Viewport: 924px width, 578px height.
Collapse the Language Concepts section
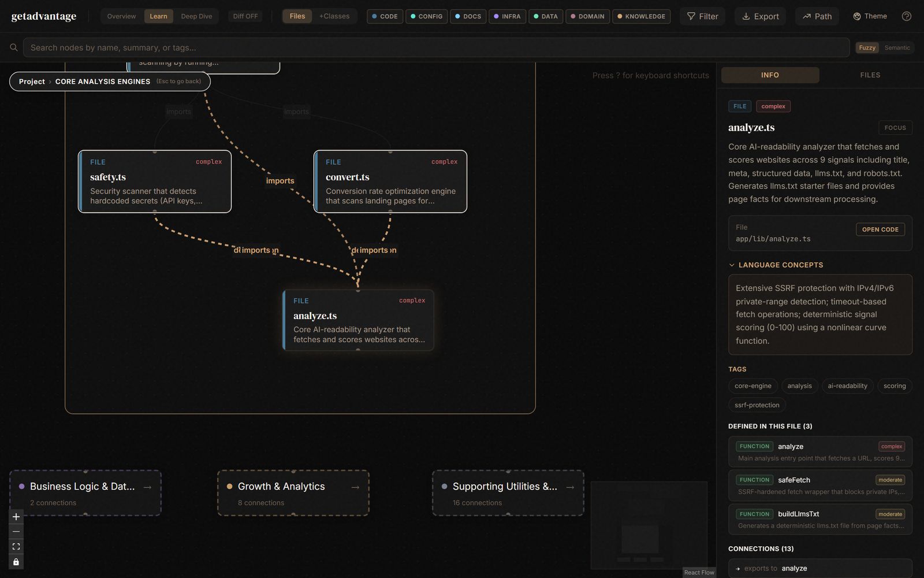coord(776,265)
